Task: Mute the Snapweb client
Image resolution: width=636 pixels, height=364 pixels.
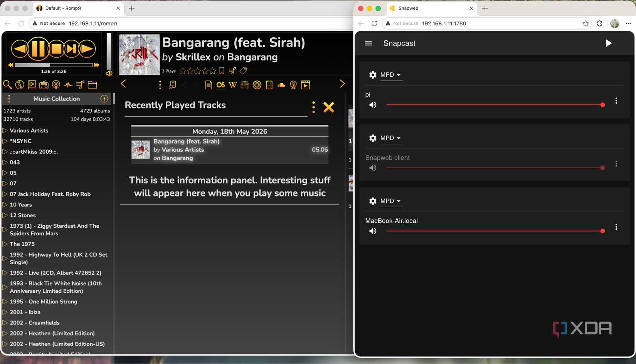Action: tap(373, 168)
